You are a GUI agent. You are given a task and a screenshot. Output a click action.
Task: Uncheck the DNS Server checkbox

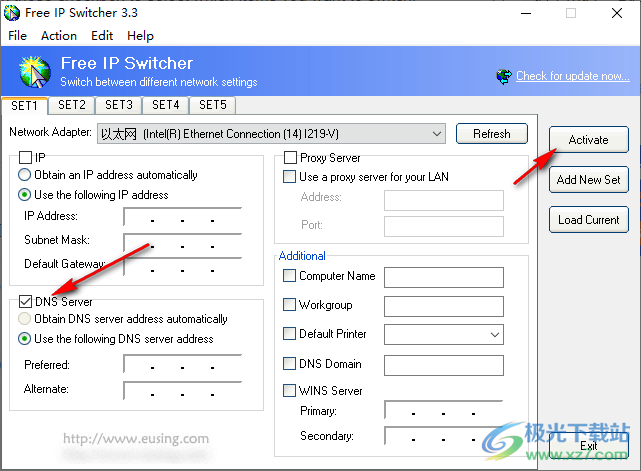click(x=25, y=302)
